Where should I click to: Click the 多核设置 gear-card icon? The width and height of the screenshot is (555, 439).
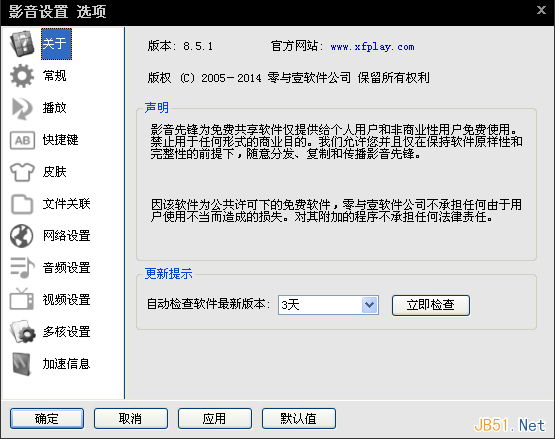pos(22,332)
